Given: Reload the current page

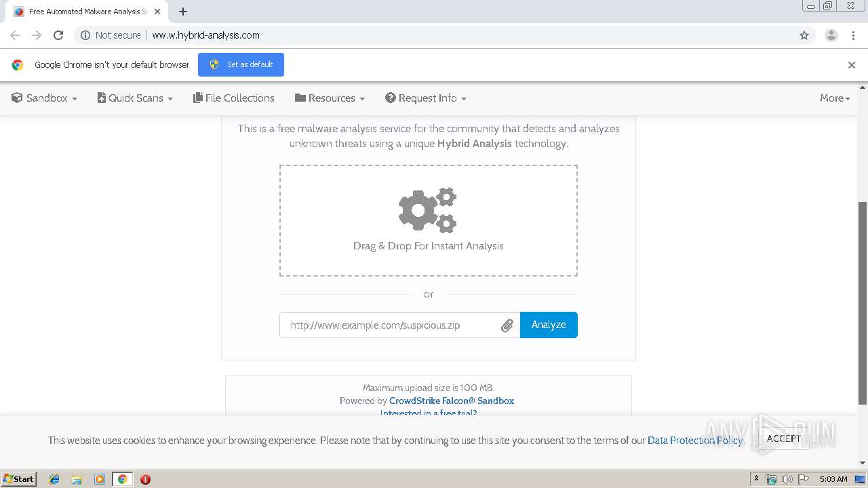Looking at the screenshot, I should pos(58,35).
